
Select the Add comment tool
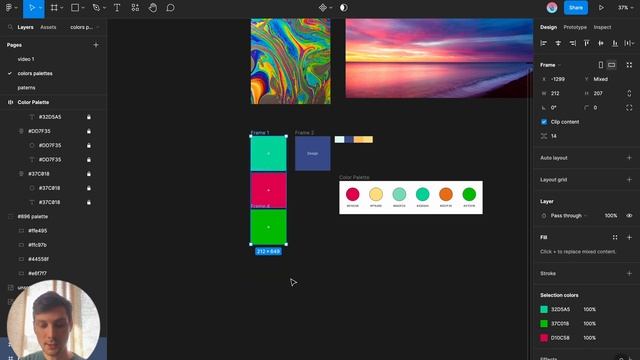[171, 8]
